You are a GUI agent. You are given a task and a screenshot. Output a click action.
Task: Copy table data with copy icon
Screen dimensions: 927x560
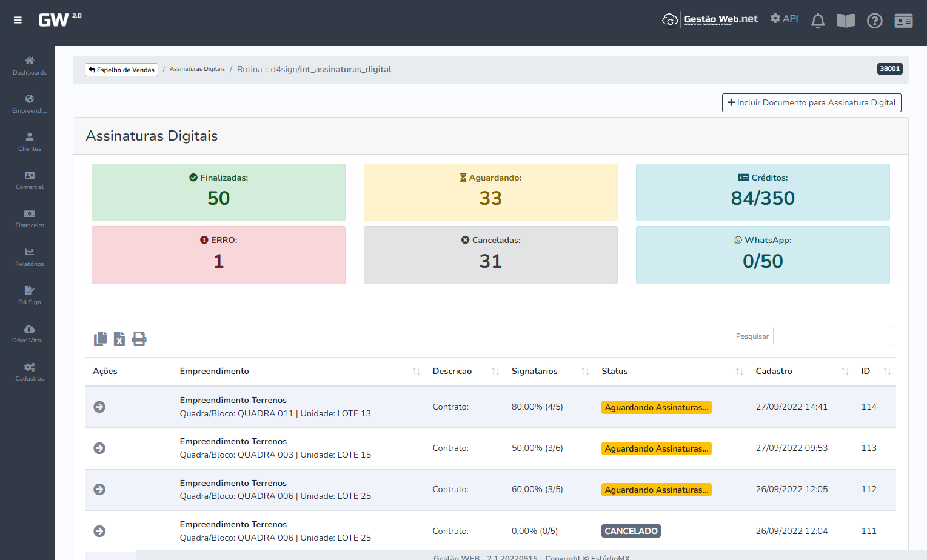coord(101,339)
